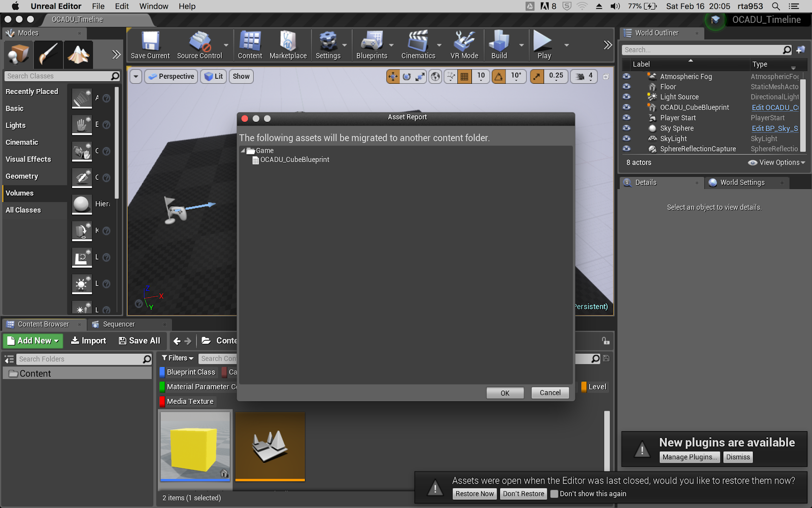Maximize or restore the viewport

[x=606, y=77]
